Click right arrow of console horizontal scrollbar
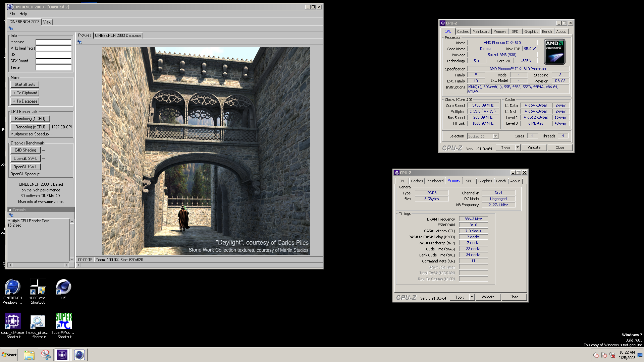The image size is (644, 362). pyautogui.click(x=66, y=265)
